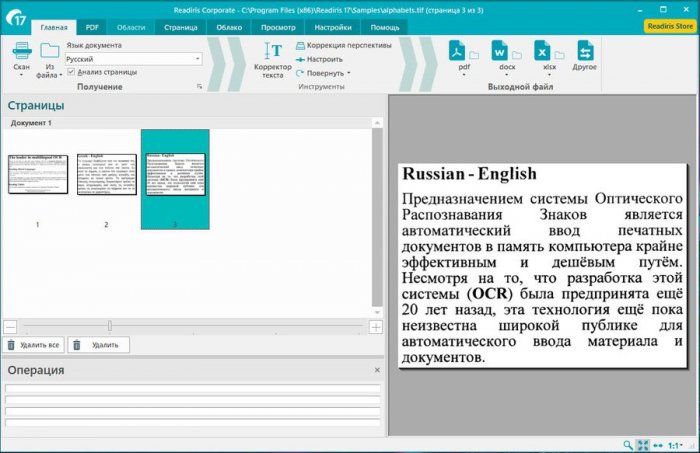700x453 pixels.
Task: Expand the pdf options arrow
Action: (464, 75)
